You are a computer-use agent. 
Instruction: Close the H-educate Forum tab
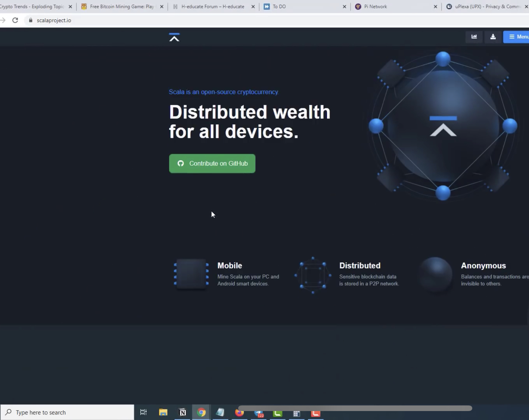pos(253,7)
